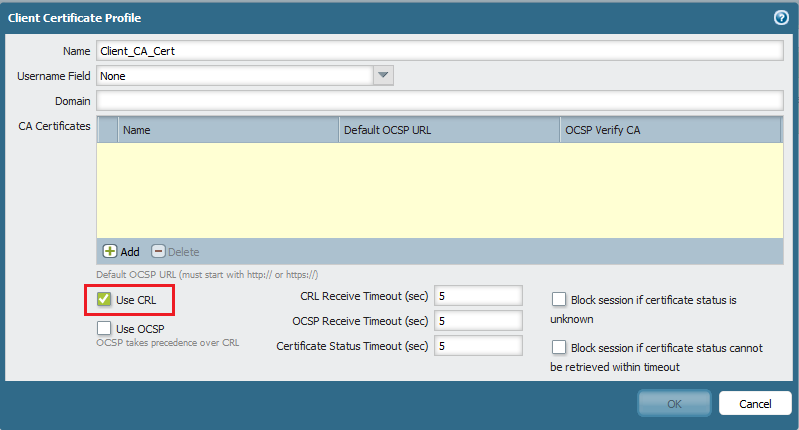The image size is (799, 430).
Task: Open the help question mark icon
Action: [781, 18]
